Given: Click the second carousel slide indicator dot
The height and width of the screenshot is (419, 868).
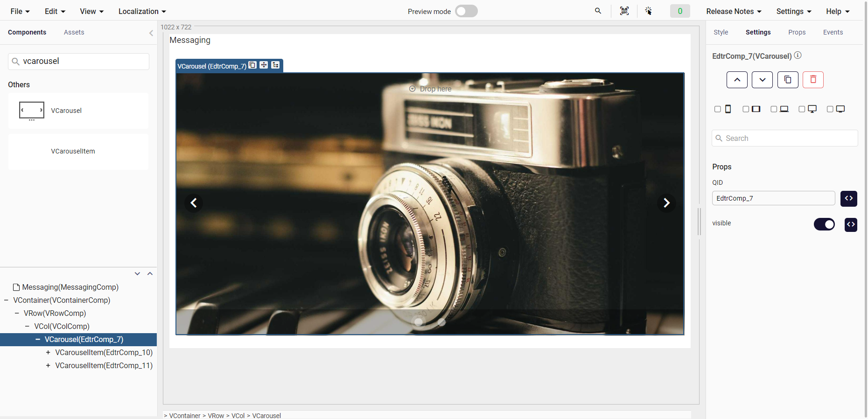Looking at the screenshot, I should [x=441, y=322].
